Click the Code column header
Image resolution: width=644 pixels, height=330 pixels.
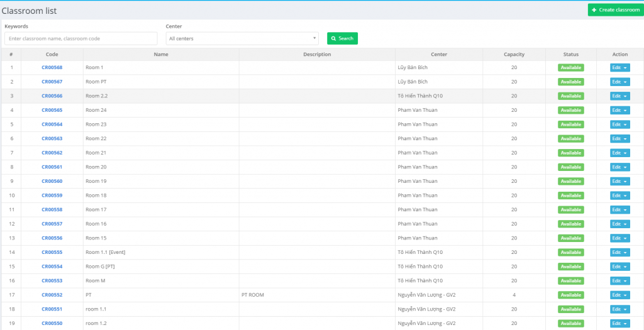click(52, 55)
